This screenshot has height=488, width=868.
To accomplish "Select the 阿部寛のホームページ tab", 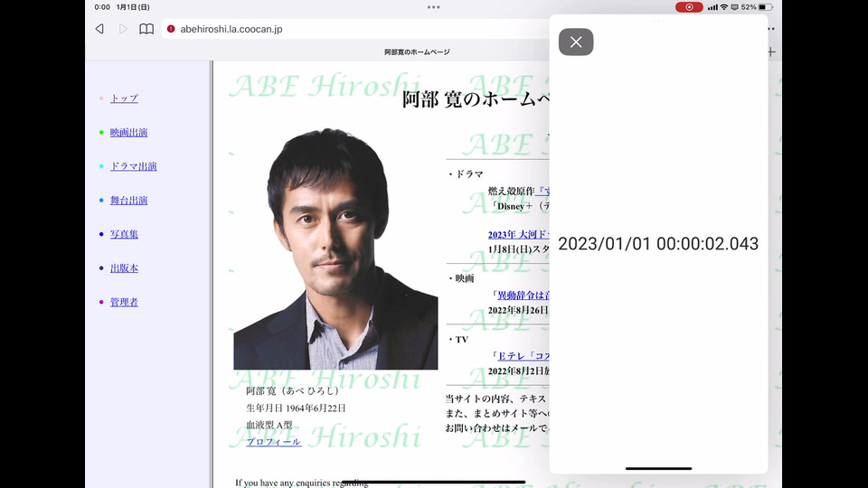I will [417, 52].
